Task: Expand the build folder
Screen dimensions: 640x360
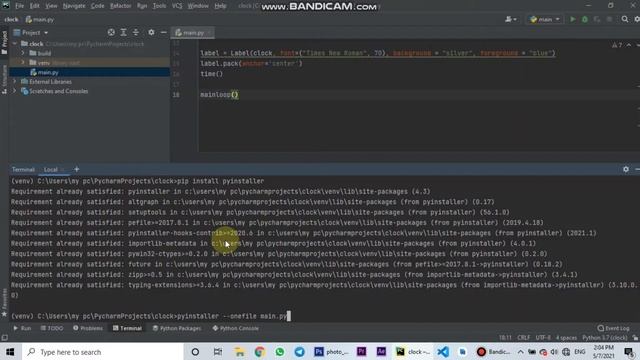Action: tap(23, 53)
